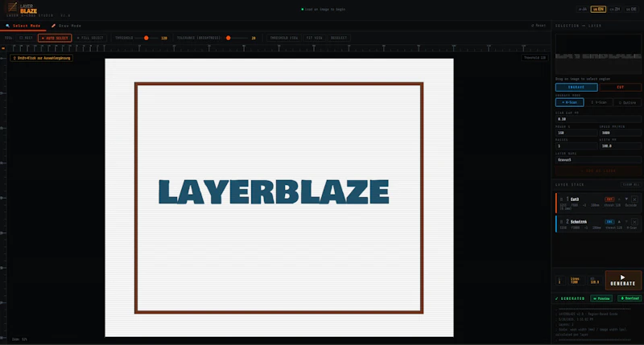Choose H-Scan engrave mode
The height and width of the screenshot is (345, 644).
click(569, 102)
